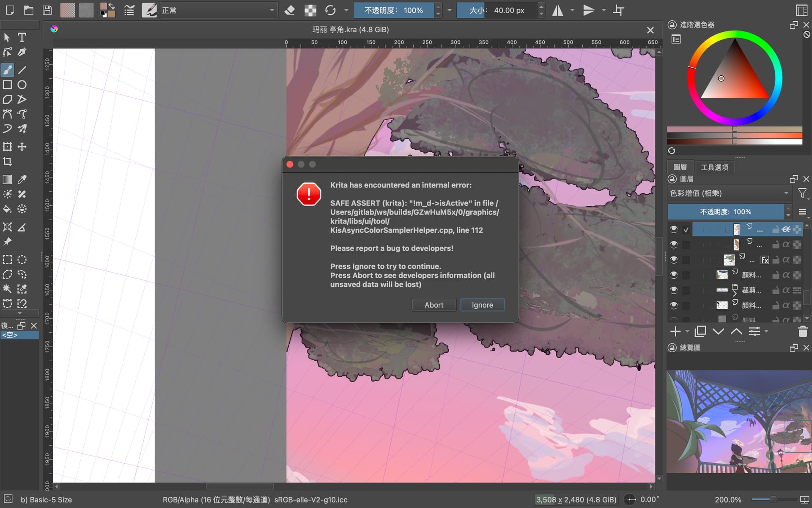Select the Elliptical Selection tool

pyautogui.click(x=22, y=260)
